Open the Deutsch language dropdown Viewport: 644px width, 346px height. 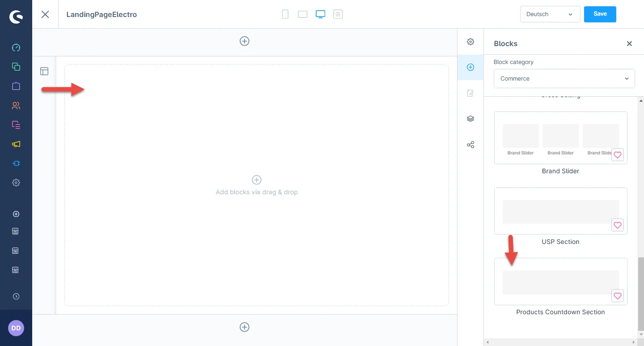click(550, 14)
